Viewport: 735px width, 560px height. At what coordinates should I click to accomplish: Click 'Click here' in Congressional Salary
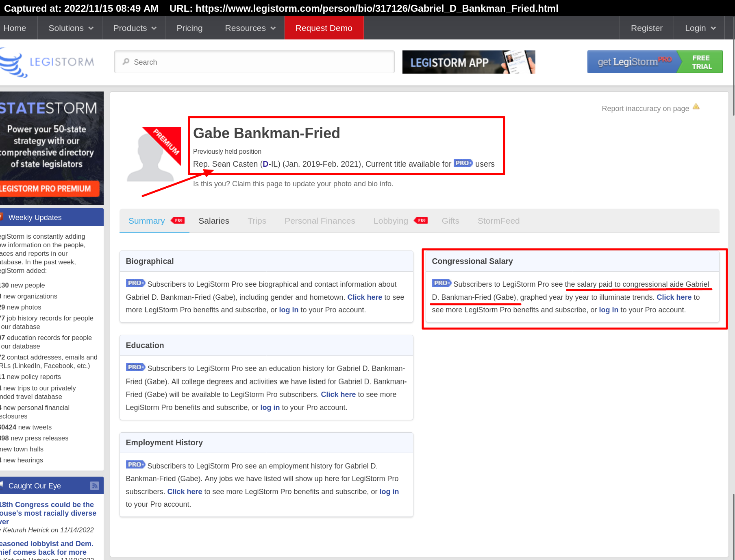pyautogui.click(x=674, y=297)
